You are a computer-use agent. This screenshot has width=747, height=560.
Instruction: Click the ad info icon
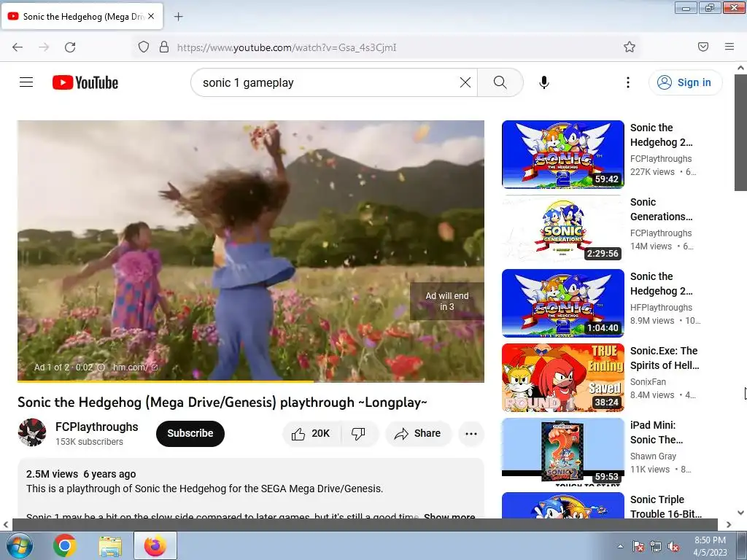pyautogui.click(x=101, y=367)
